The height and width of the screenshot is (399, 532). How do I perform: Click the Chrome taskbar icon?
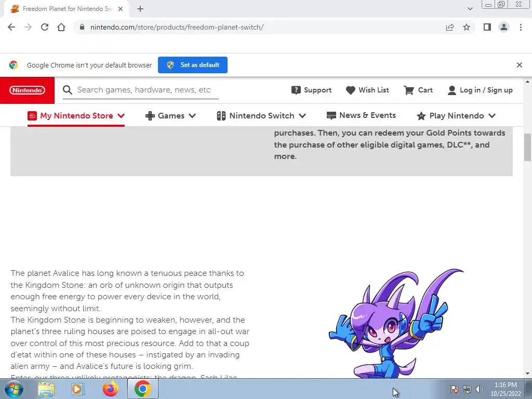coord(142,389)
